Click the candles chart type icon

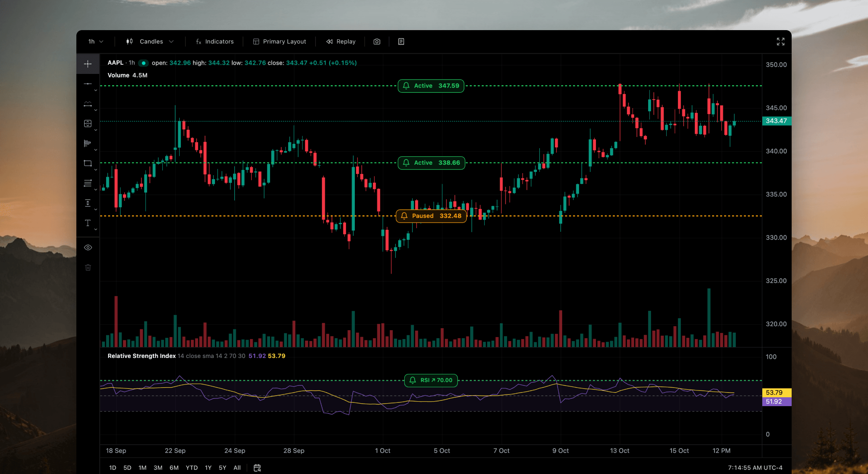tap(129, 41)
